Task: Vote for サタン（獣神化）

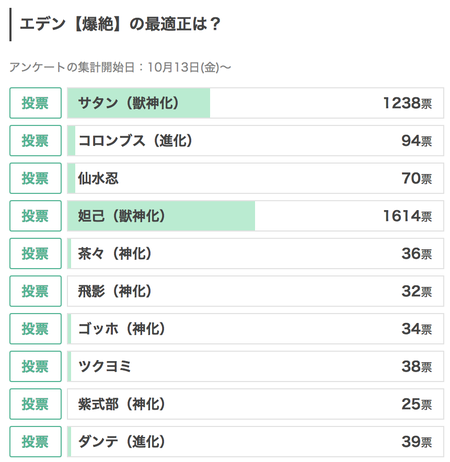Action: 35,103
